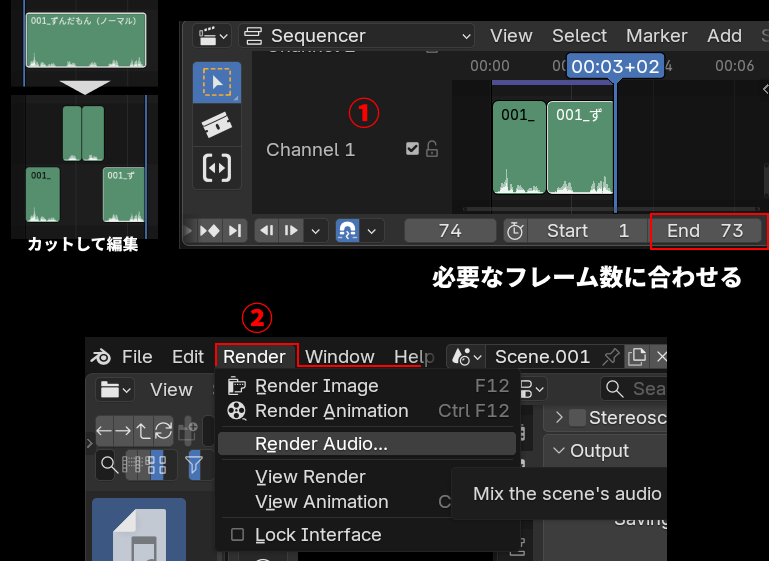Open the Marker menu in Sequencer

[656, 36]
